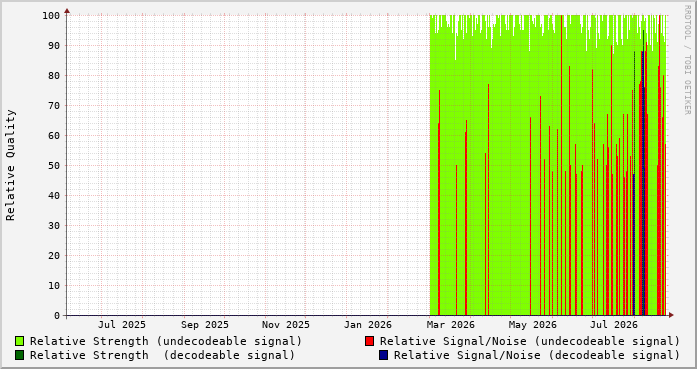
Task: Click the Jul 2025 x-axis label
Action: 122,325
